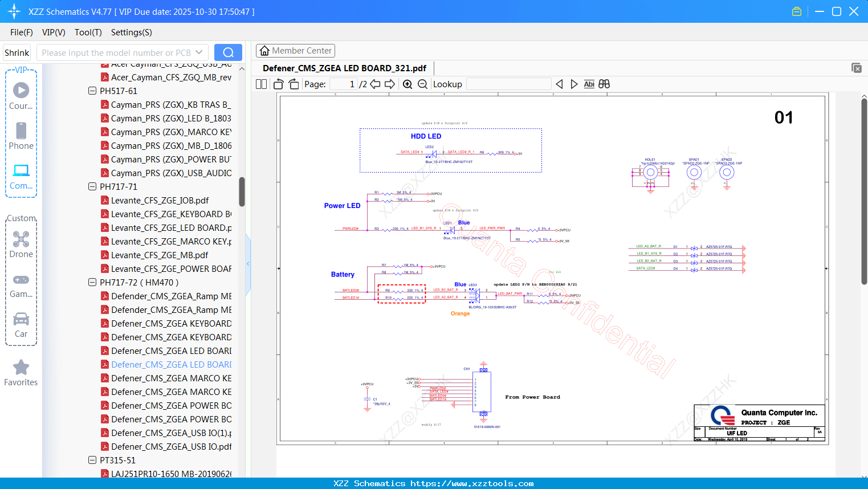
Task: Toggle the Abi match-text option
Action: click(589, 84)
